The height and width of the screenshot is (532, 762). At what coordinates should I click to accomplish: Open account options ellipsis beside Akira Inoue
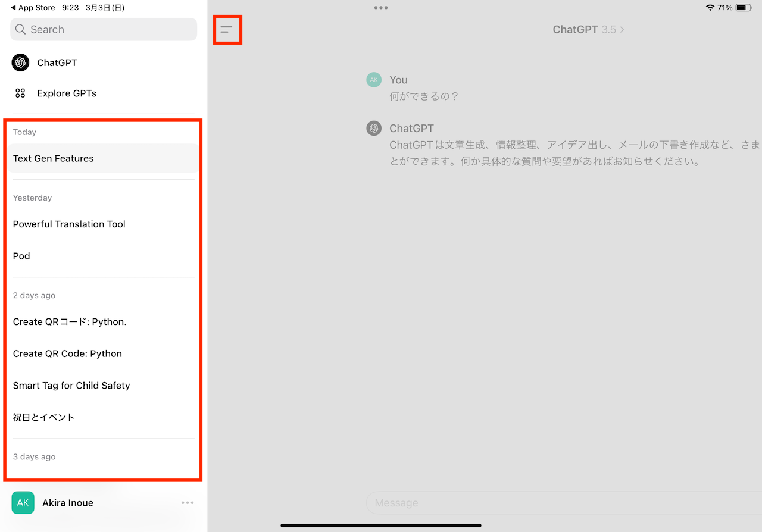[188, 503]
